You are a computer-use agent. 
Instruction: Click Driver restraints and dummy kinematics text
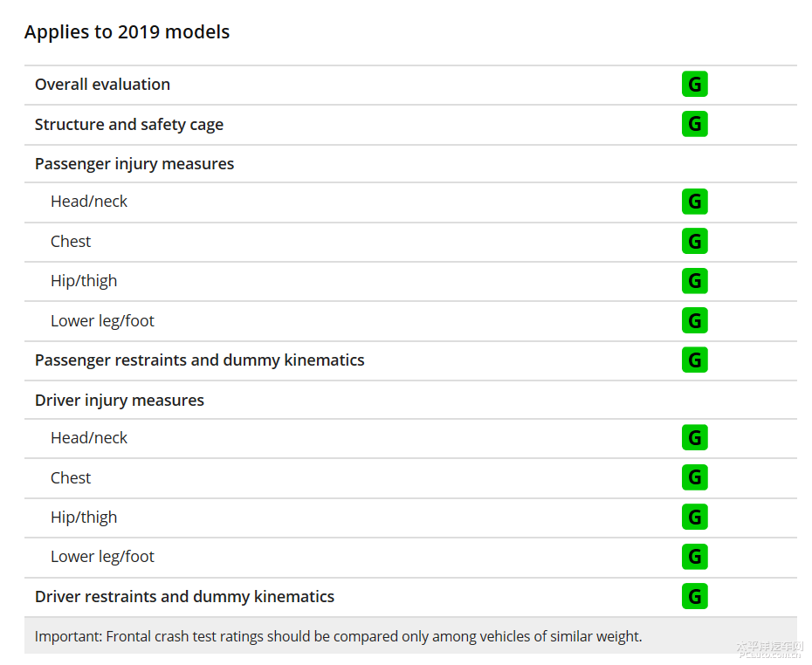pos(184,597)
